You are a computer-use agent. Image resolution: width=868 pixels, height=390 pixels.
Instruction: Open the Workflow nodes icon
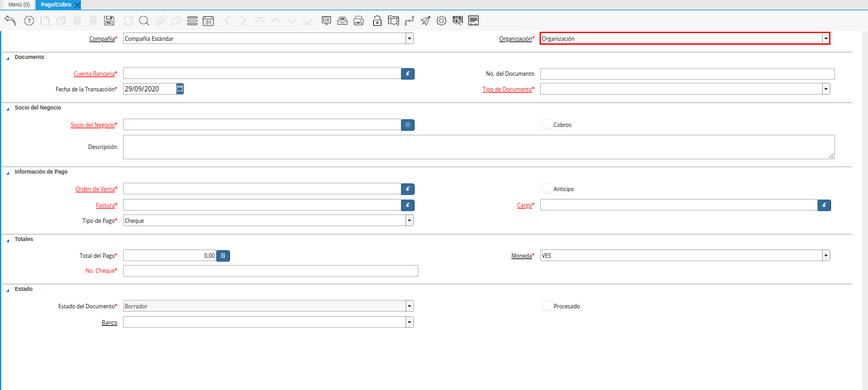coord(409,21)
